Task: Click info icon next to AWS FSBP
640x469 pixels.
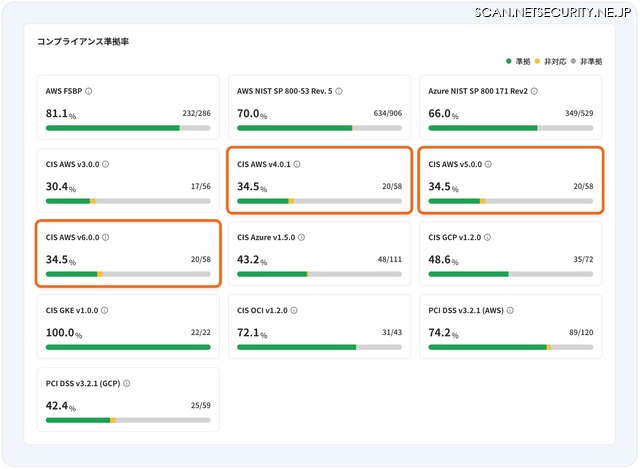Action: point(89,91)
